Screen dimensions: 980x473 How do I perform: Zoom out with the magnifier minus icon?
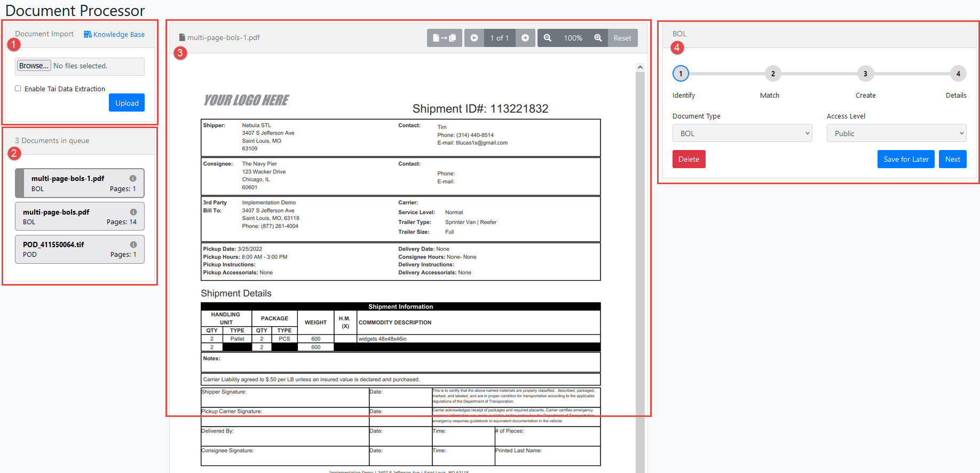pos(548,38)
